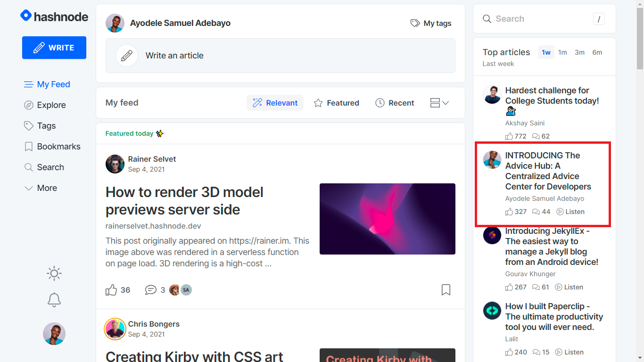Click the Write an article field

[x=281, y=56]
